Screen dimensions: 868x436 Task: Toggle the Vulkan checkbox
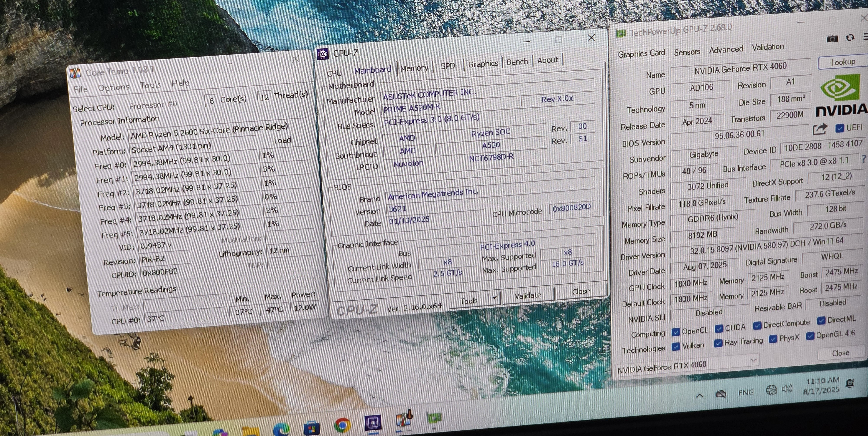point(676,347)
